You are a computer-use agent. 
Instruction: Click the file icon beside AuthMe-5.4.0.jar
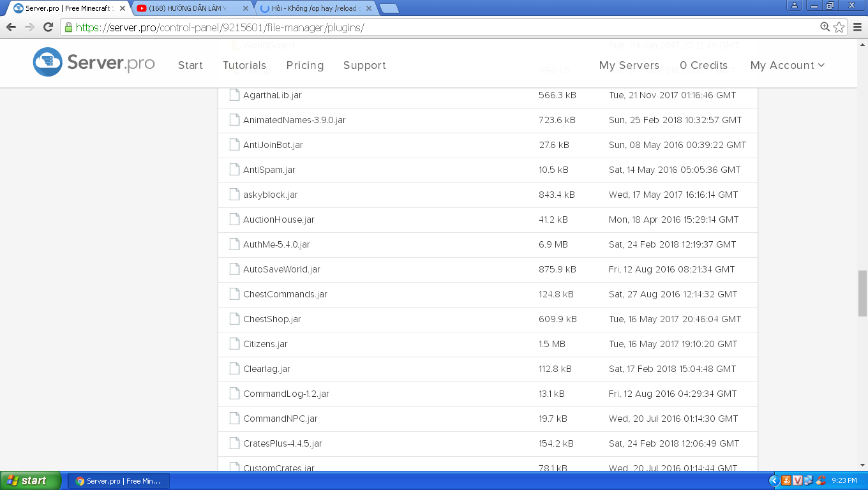(235, 244)
